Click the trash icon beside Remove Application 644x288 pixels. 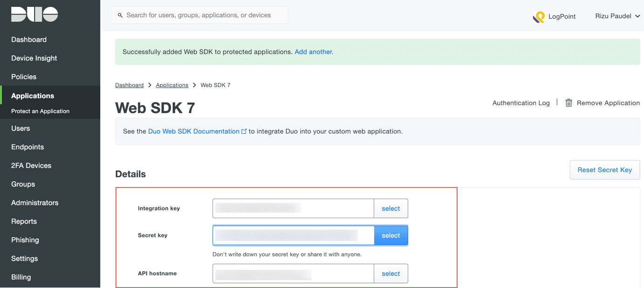569,103
